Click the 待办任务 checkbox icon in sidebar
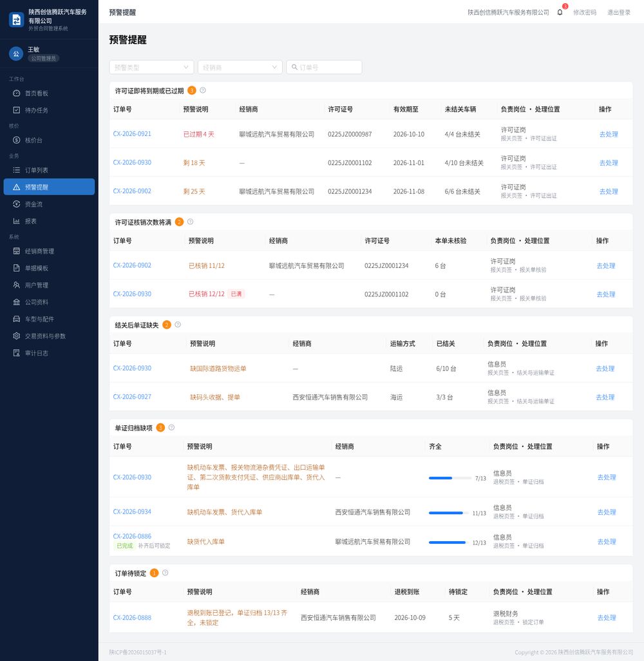Image resolution: width=644 pixels, height=661 pixels. pyautogui.click(x=17, y=110)
